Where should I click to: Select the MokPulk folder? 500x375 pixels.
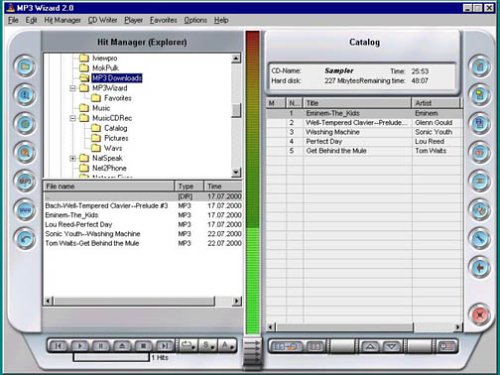(x=105, y=68)
